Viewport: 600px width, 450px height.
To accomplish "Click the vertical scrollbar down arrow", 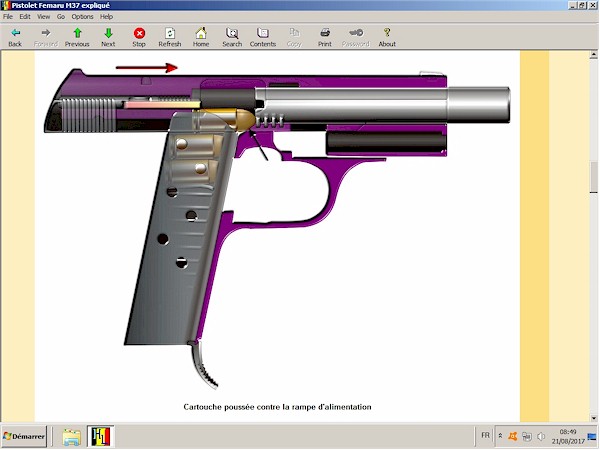I will (x=593, y=418).
